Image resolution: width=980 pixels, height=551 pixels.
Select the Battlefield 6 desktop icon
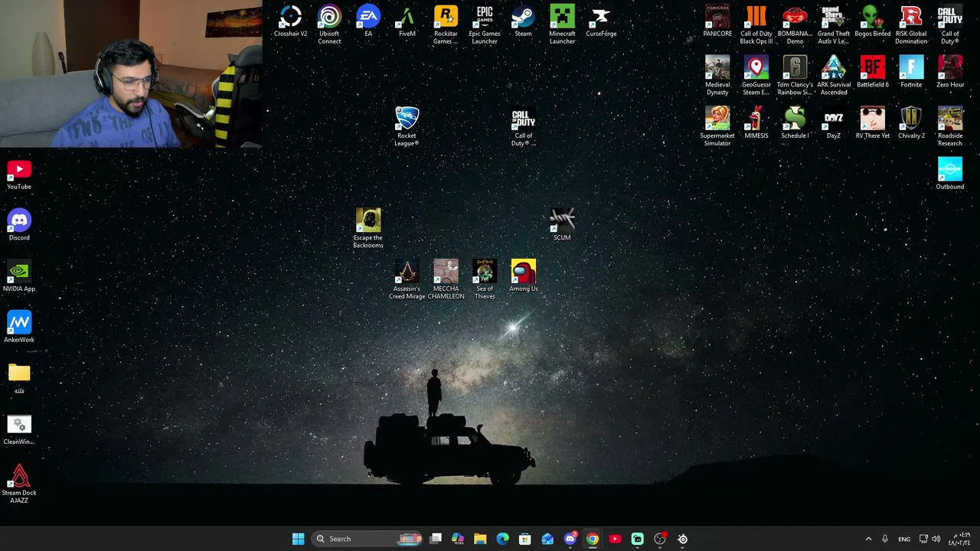point(873,72)
